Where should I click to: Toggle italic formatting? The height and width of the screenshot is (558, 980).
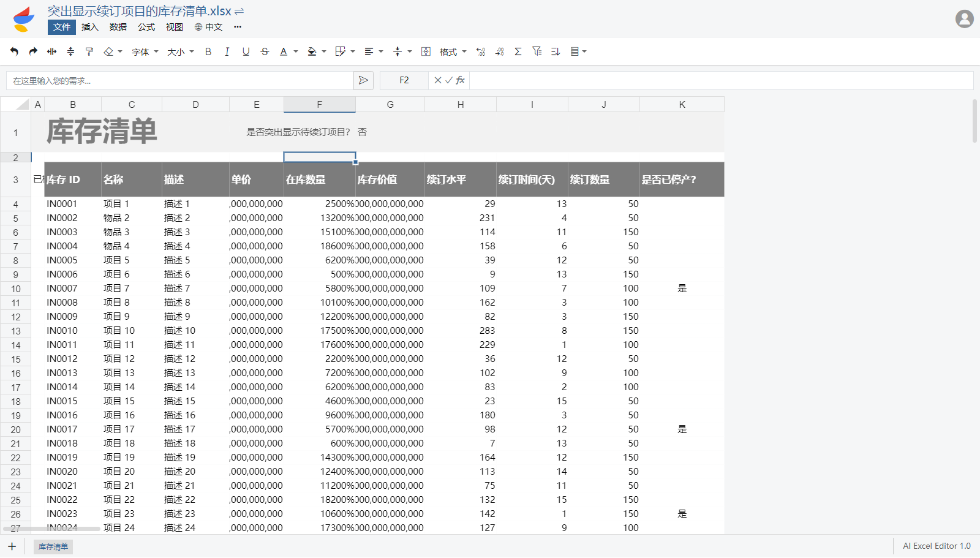point(227,51)
